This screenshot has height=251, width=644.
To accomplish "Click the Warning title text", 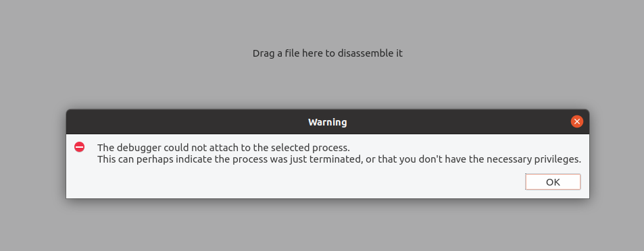I will point(327,122).
